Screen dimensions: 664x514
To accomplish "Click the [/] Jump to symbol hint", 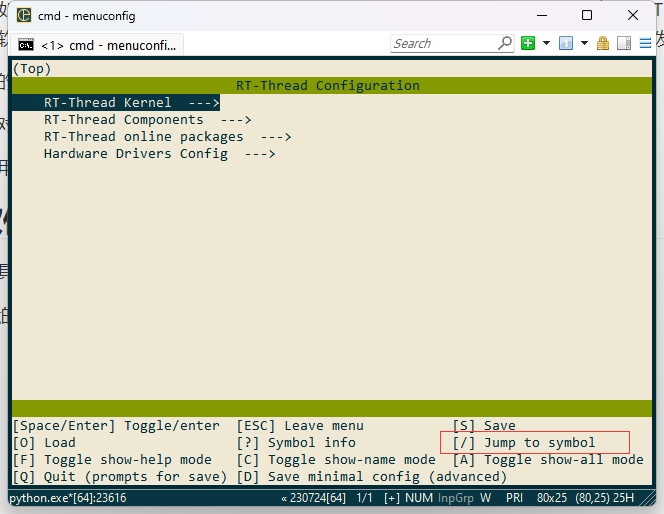I will click(524, 442).
